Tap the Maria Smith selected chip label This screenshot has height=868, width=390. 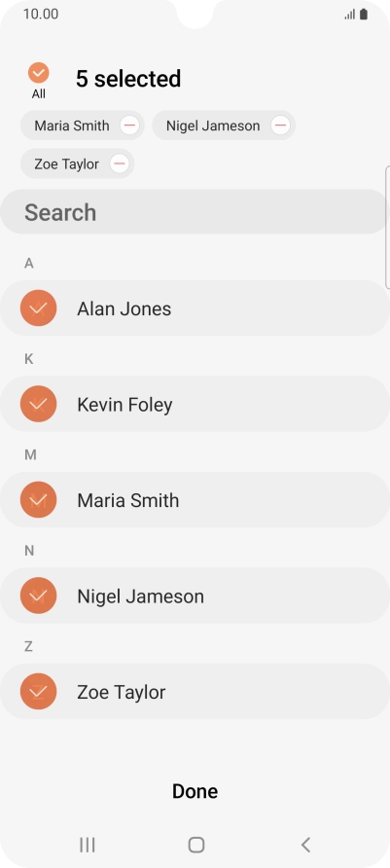click(x=72, y=126)
